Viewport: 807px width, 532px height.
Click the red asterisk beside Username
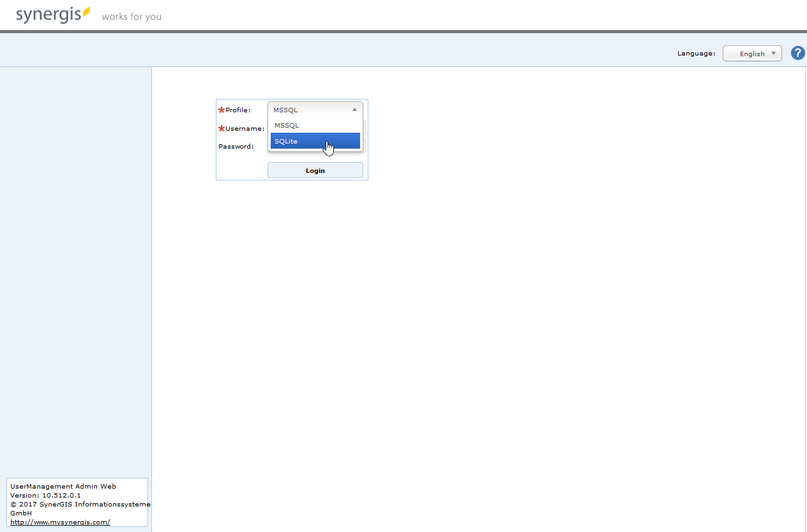pyautogui.click(x=222, y=128)
